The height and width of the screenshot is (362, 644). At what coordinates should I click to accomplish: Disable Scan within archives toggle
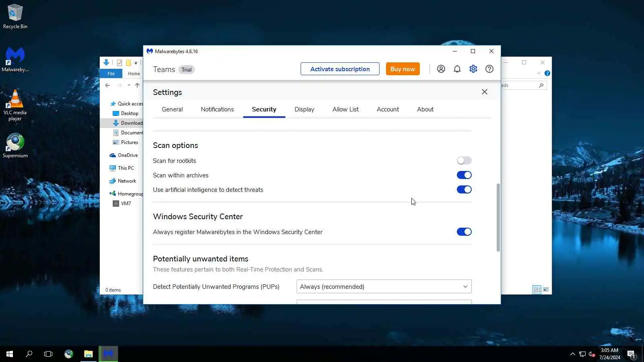464,175
